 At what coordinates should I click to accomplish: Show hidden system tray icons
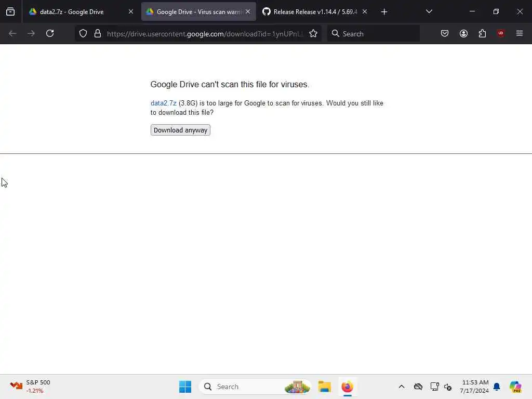click(x=402, y=387)
